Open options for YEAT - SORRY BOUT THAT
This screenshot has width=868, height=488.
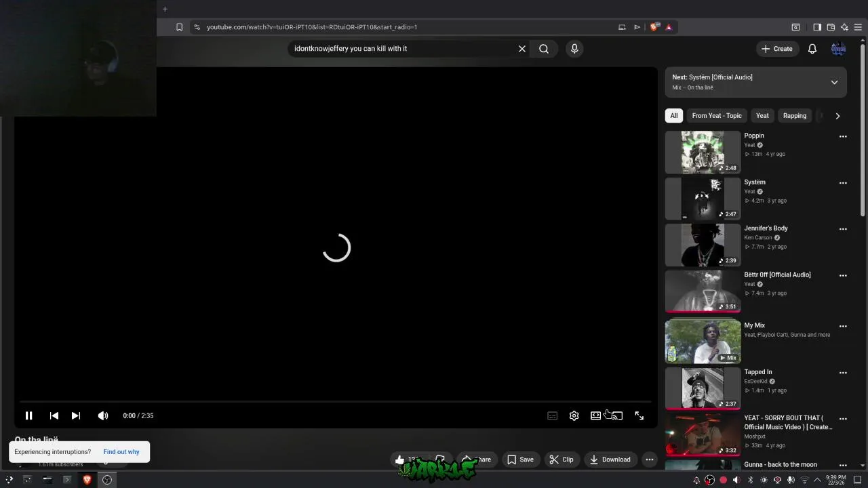pyautogui.click(x=843, y=419)
